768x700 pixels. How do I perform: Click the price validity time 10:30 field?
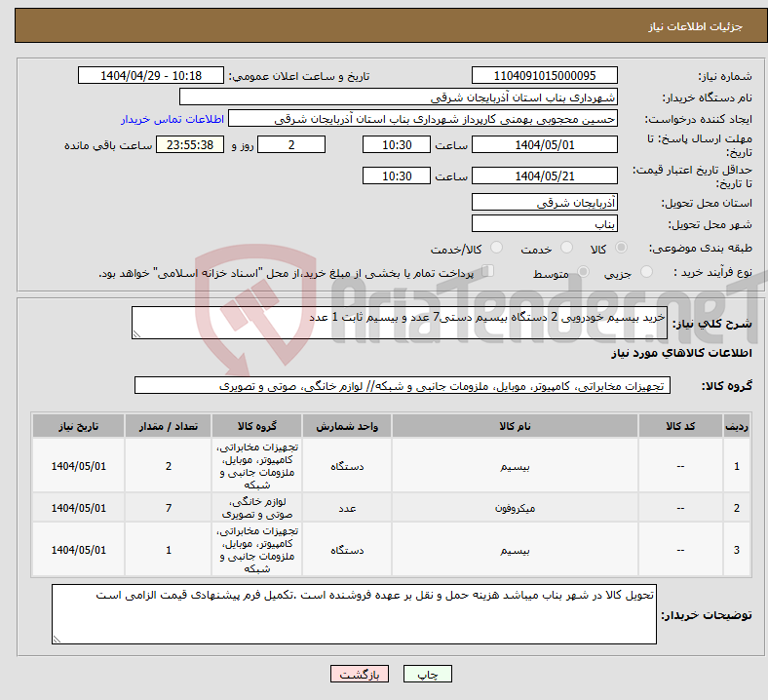click(x=397, y=175)
